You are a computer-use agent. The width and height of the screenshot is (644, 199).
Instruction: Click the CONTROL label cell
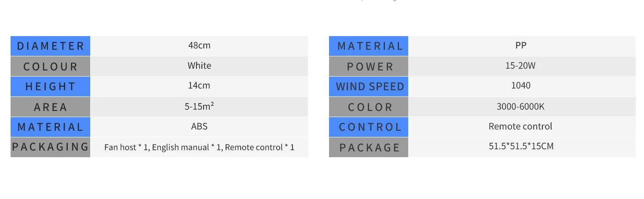369,127
